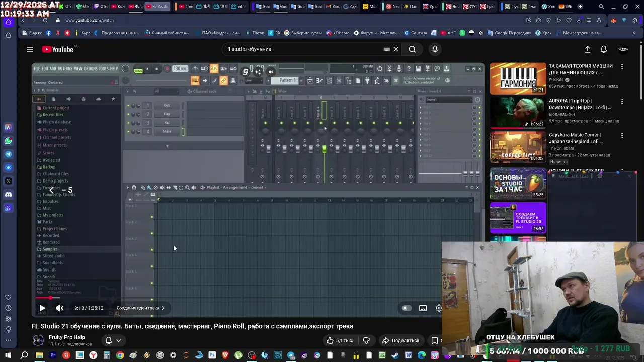The image size is (644, 362).
Task: Like the video (5,1 тыс.)
Action: click(339, 340)
